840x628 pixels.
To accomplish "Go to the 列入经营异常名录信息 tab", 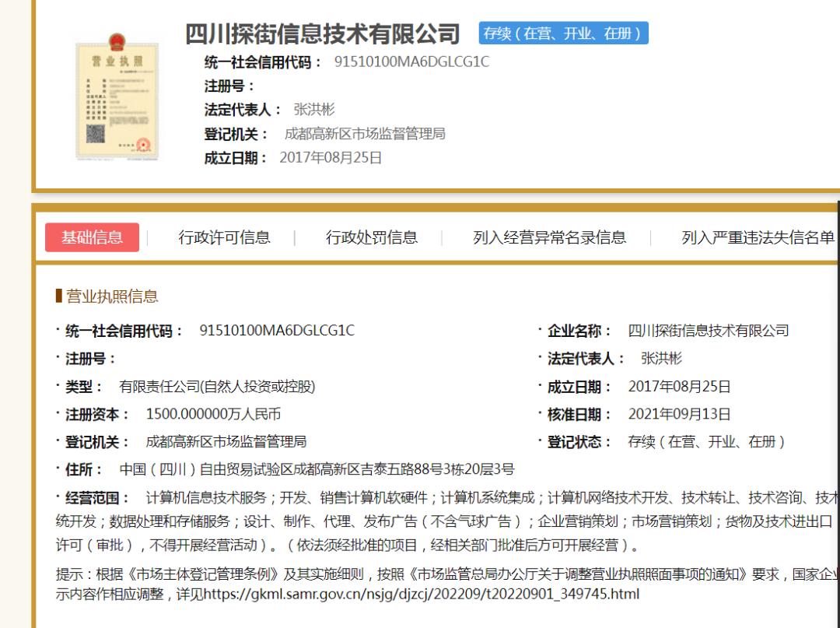I will [x=549, y=237].
